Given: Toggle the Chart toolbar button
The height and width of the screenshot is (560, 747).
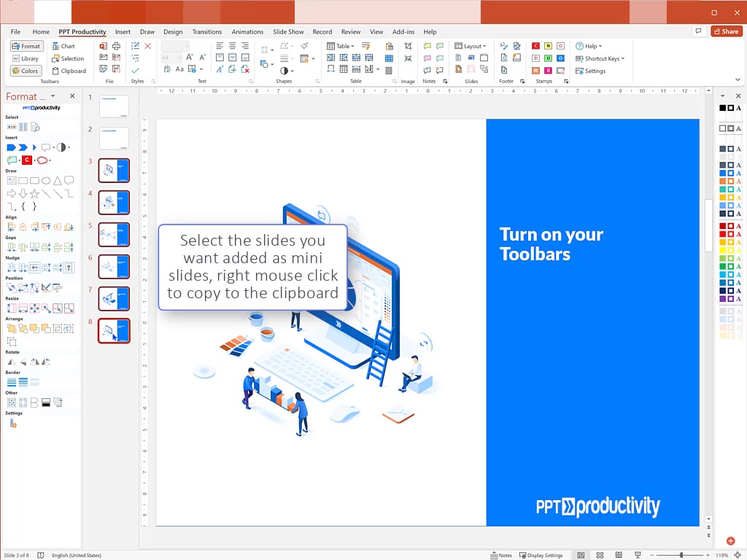Looking at the screenshot, I should tap(63, 46).
